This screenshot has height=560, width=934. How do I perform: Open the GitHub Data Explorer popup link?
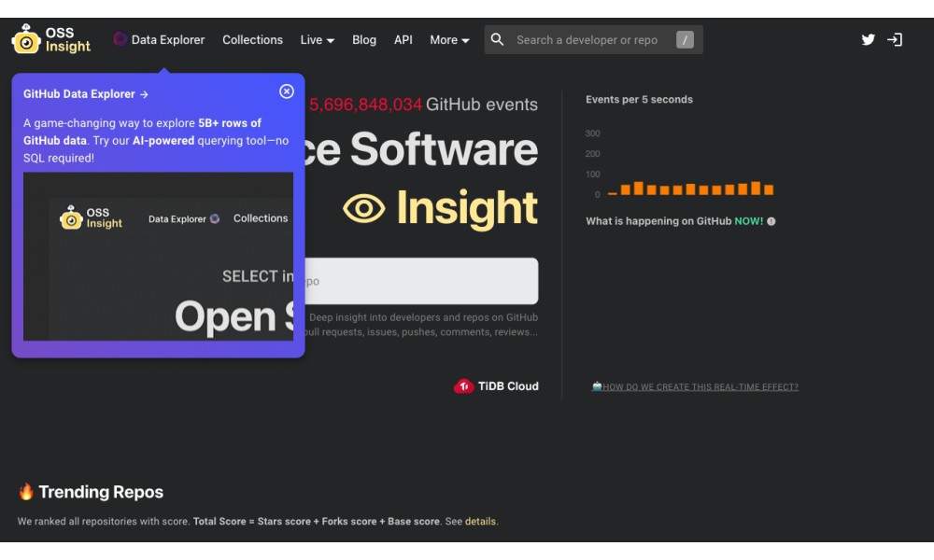point(86,94)
